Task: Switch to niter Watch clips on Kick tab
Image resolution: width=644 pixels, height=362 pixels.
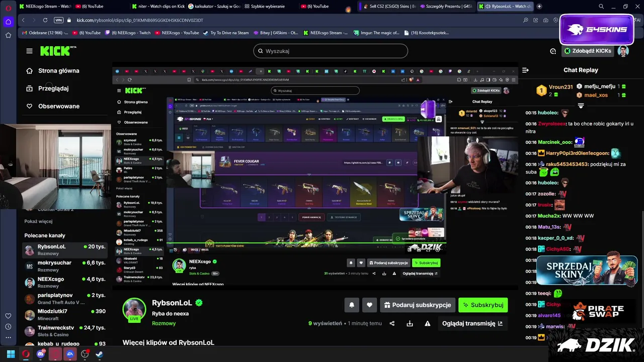Action: pyautogui.click(x=158, y=6)
